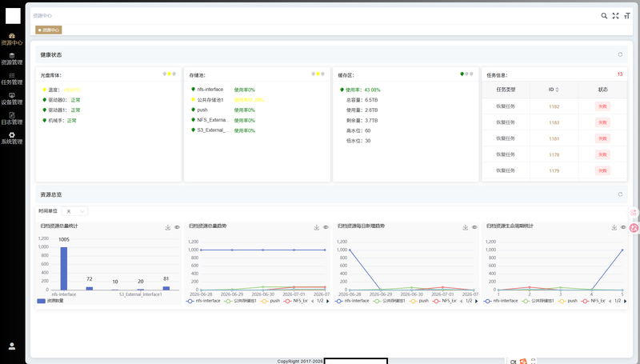Viewport: 640px width, 364px height.
Task: Toggle the 归档资源总量趋势 data view eye
Action: click(326, 227)
